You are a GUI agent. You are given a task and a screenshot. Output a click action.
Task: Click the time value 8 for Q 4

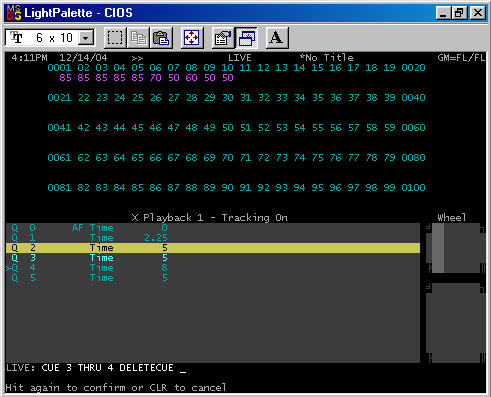tap(165, 268)
